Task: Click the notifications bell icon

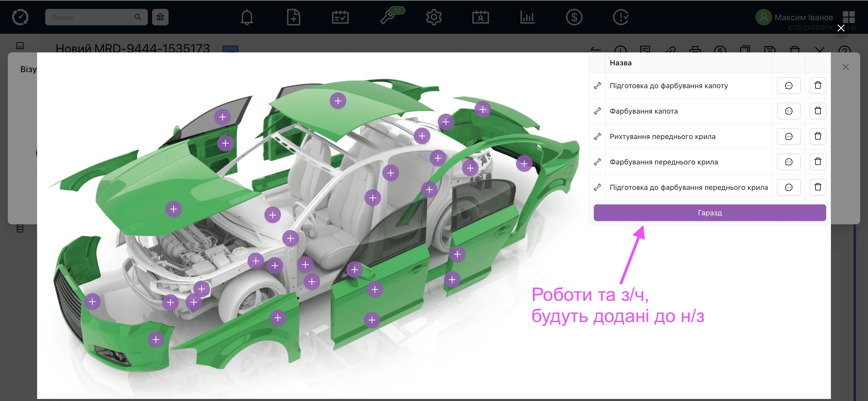Action: pyautogui.click(x=247, y=17)
